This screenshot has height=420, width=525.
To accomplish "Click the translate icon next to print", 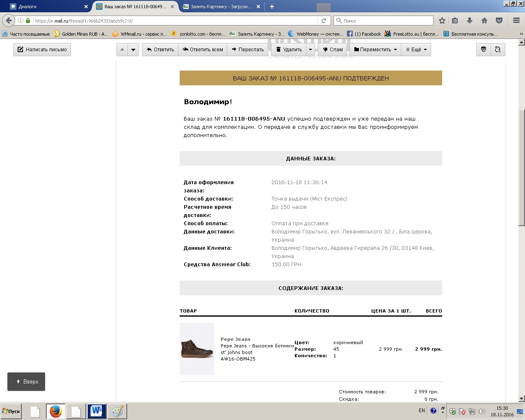I will click(498, 50).
